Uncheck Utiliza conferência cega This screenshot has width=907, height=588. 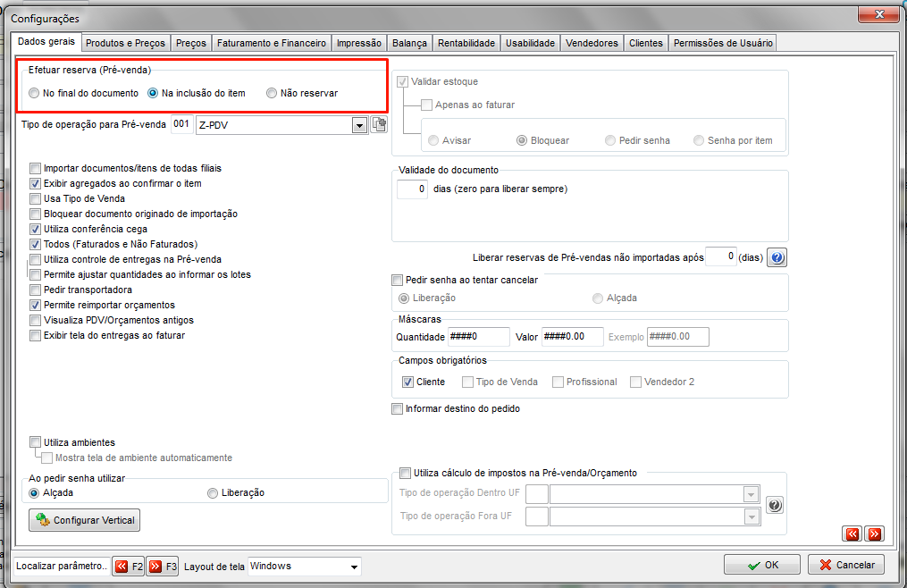(35, 229)
